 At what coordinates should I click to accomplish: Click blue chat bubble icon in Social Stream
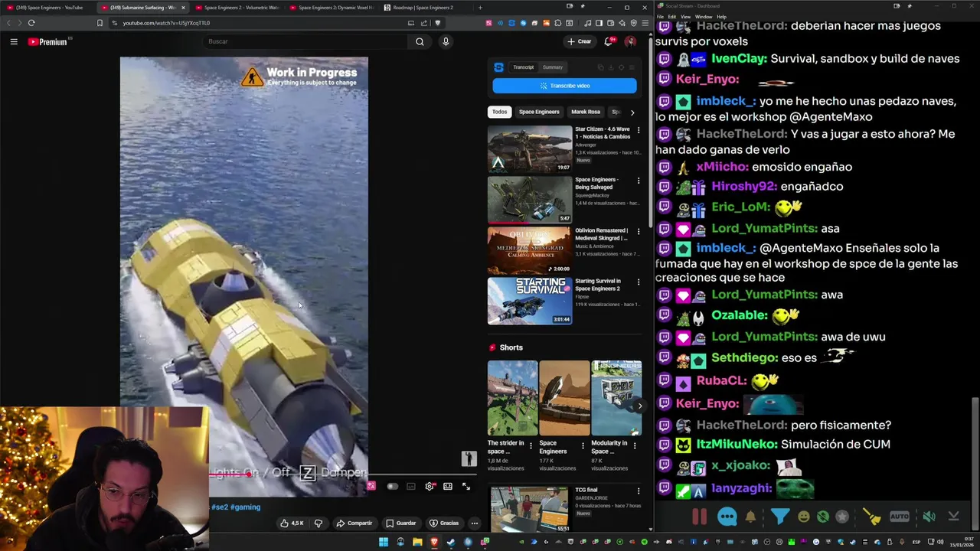click(727, 517)
